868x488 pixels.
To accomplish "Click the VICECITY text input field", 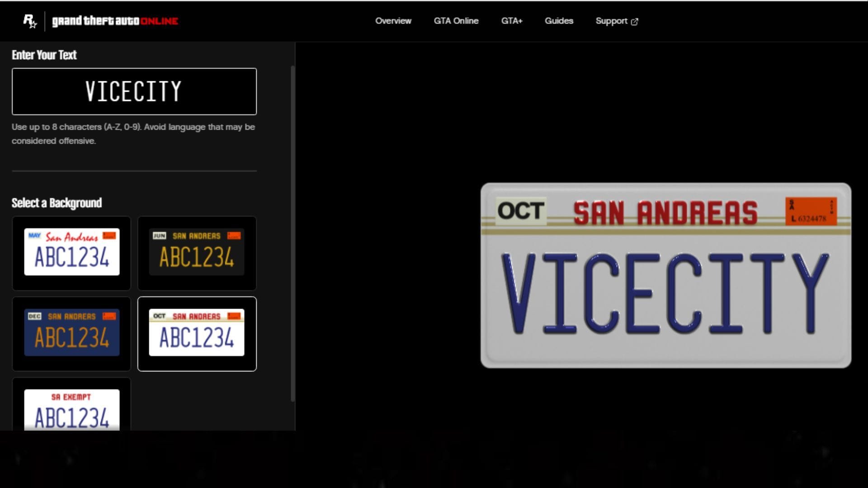I will tap(134, 91).
